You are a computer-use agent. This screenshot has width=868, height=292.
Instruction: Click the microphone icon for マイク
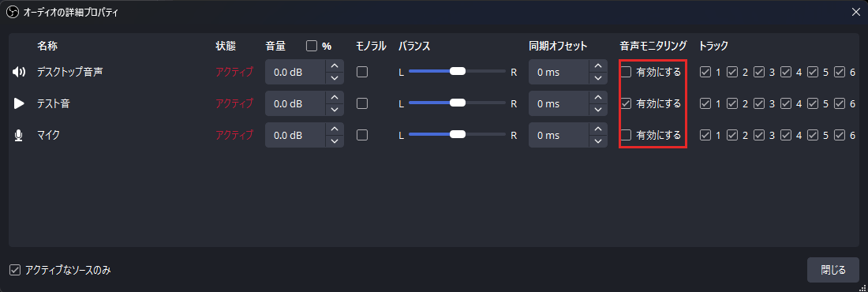point(19,135)
